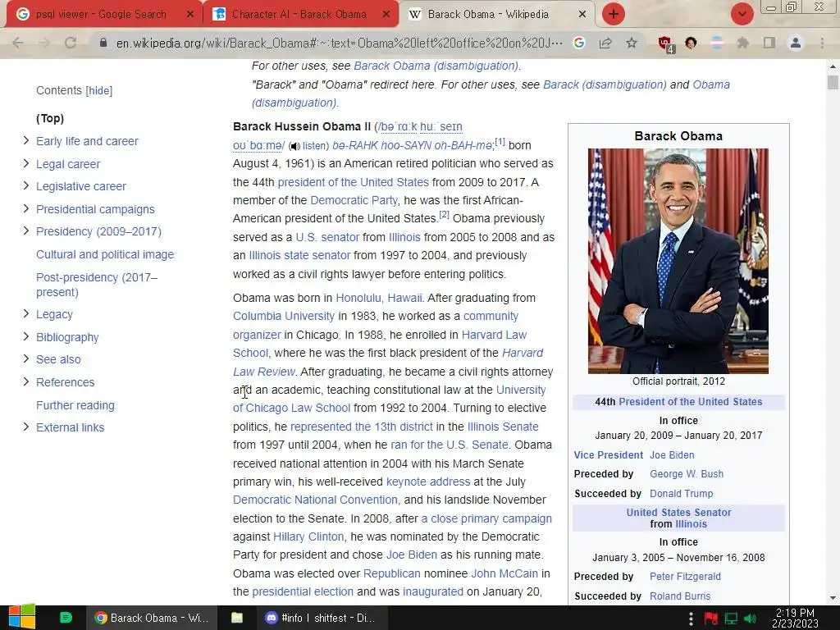Click the striped flag extension icon

coord(717,43)
